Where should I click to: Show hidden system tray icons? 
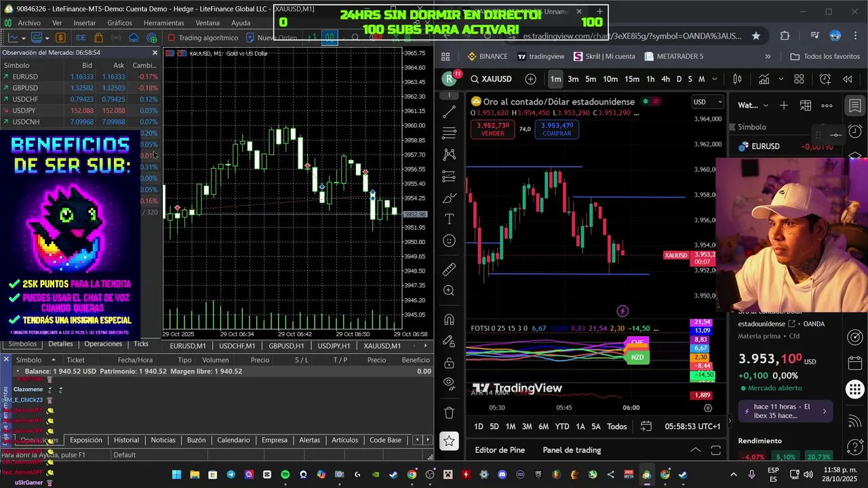click(x=734, y=474)
